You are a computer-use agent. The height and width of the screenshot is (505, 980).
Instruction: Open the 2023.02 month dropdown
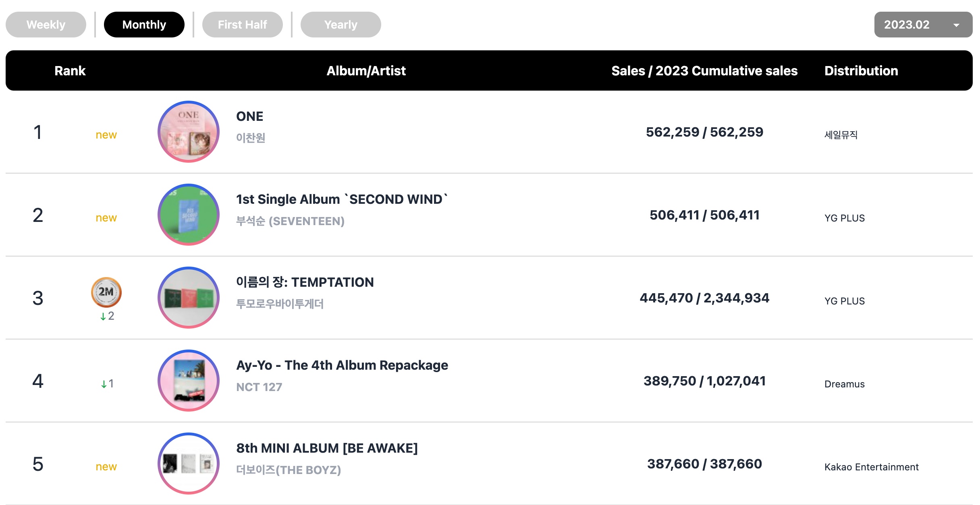point(923,25)
